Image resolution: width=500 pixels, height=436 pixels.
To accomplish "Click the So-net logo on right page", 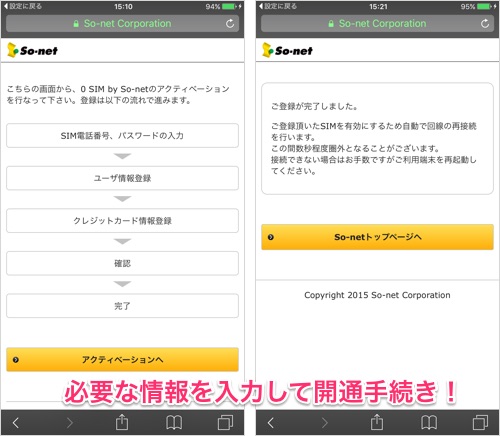I will tap(287, 50).
